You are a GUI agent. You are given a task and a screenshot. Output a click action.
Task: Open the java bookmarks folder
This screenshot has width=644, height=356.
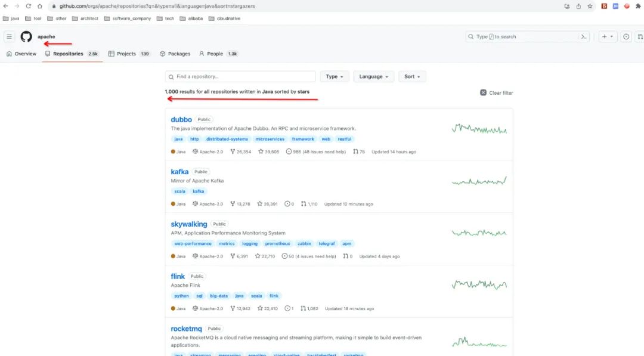point(11,18)
